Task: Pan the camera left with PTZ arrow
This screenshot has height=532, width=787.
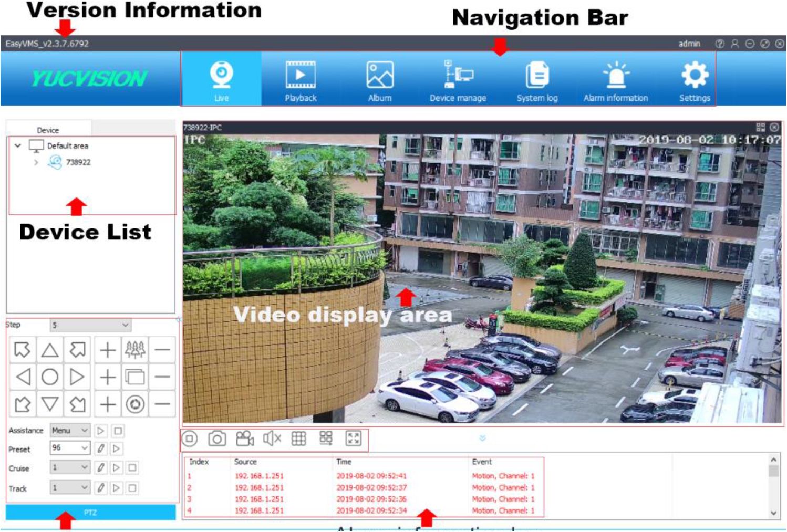Action: [23, 377]
